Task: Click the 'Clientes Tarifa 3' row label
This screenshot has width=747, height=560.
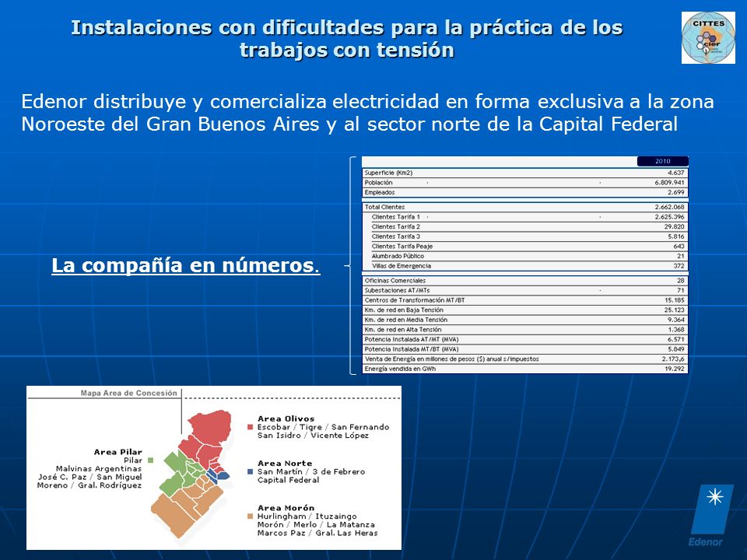Action: [x=396, y=236]
